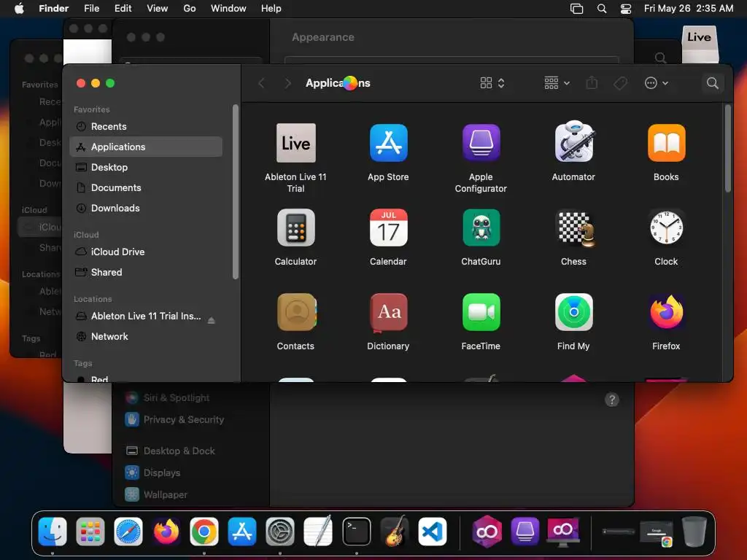Viewport: 747px width, 560px height.
Task: Open the Go menu
Action: click(x=190, y=8)
